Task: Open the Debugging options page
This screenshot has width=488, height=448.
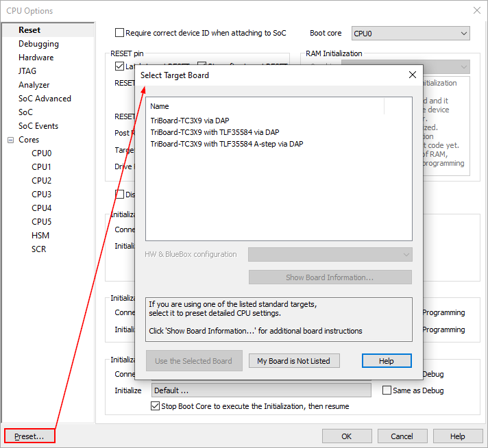Action: click(x=38, y=44)
